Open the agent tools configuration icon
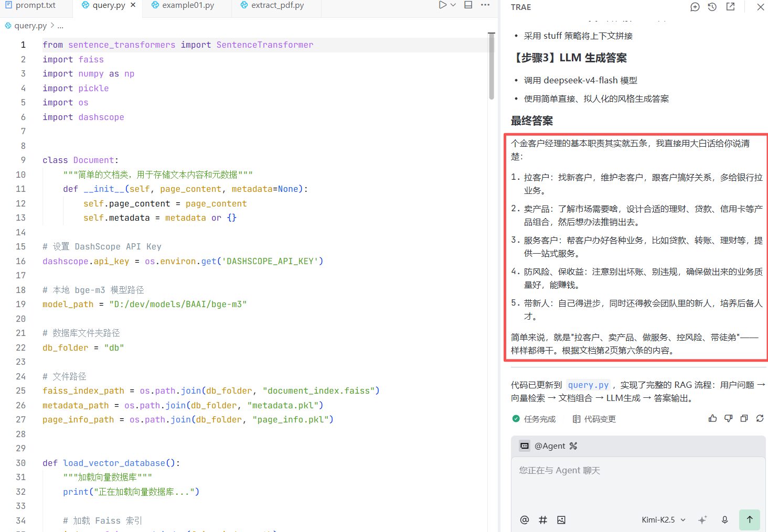This screenshot has height=532, width=768. [573, 446]
